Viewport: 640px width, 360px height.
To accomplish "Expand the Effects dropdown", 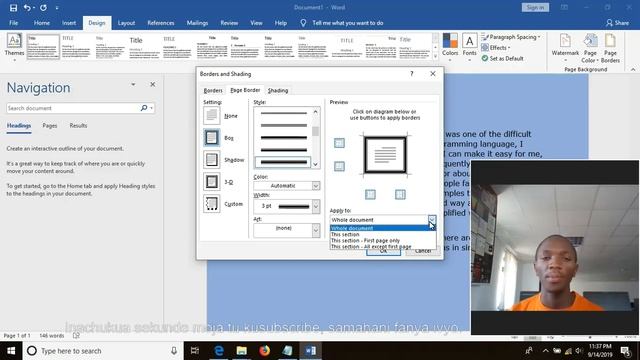I will click(x=509, y=48).
